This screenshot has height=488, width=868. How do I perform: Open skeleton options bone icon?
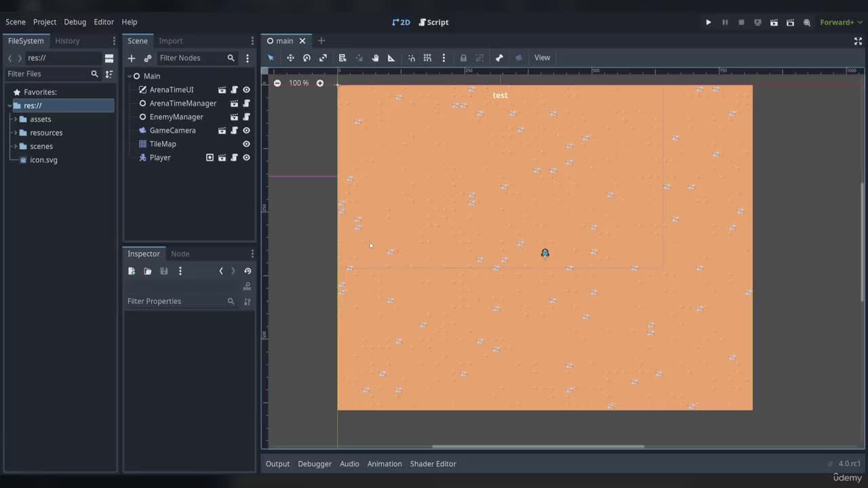pos(499,58)
